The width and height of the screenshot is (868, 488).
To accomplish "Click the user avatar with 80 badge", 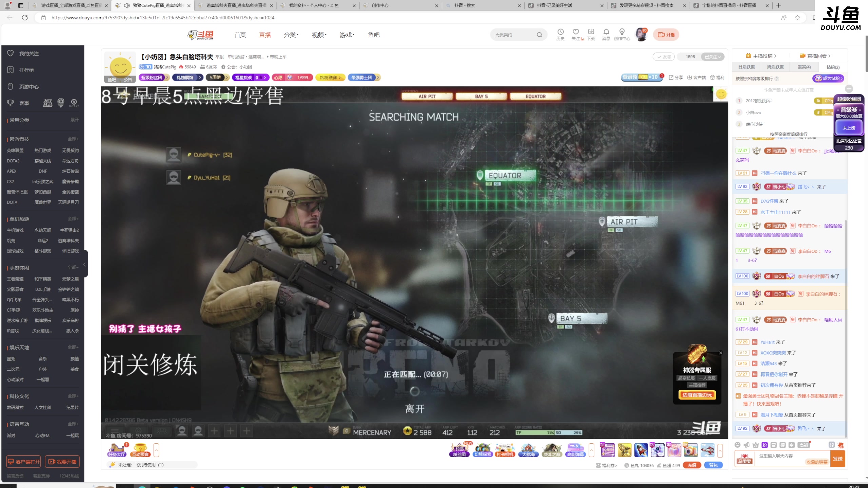I will 641,35.
